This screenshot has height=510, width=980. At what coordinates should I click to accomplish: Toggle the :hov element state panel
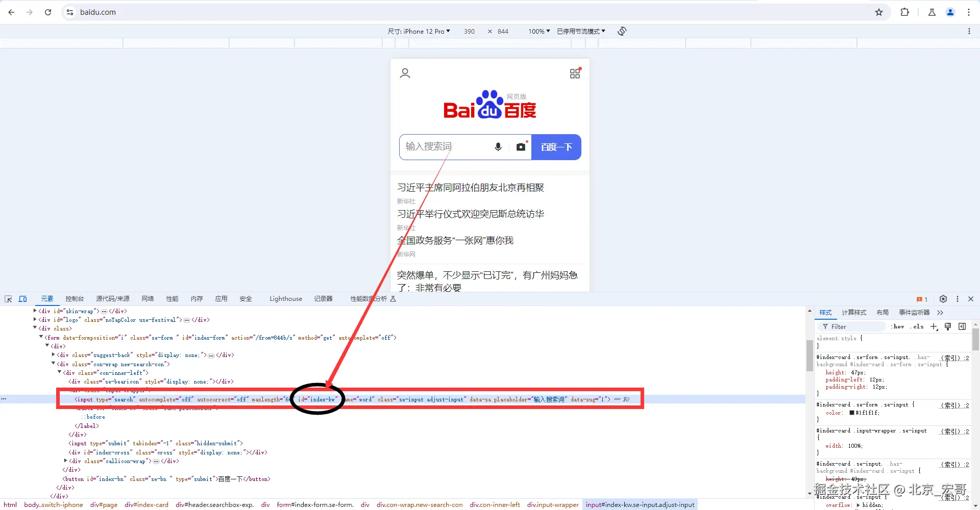898,326
